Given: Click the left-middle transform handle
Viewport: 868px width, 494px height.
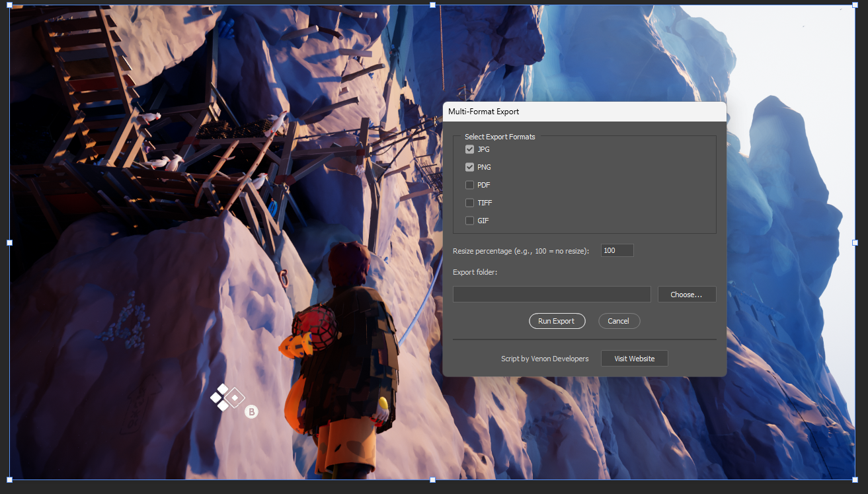Looking at the screenshot, I should pos(9,242).
